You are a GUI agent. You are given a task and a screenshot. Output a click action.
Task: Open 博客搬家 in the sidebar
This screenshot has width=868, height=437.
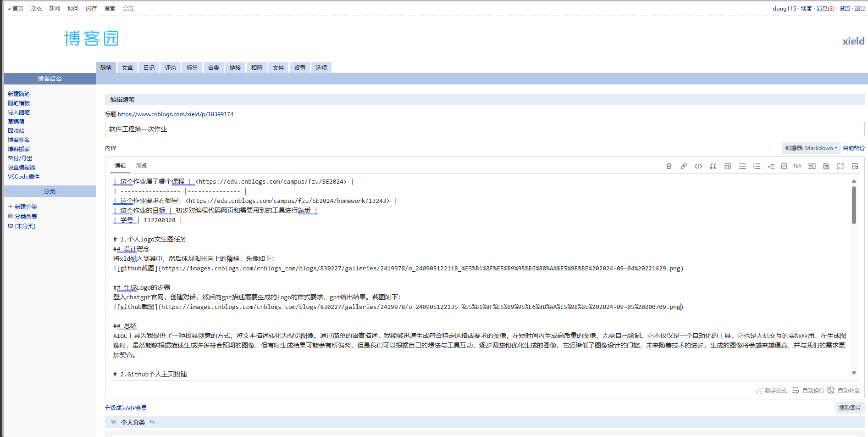click(x=19, y=149)
